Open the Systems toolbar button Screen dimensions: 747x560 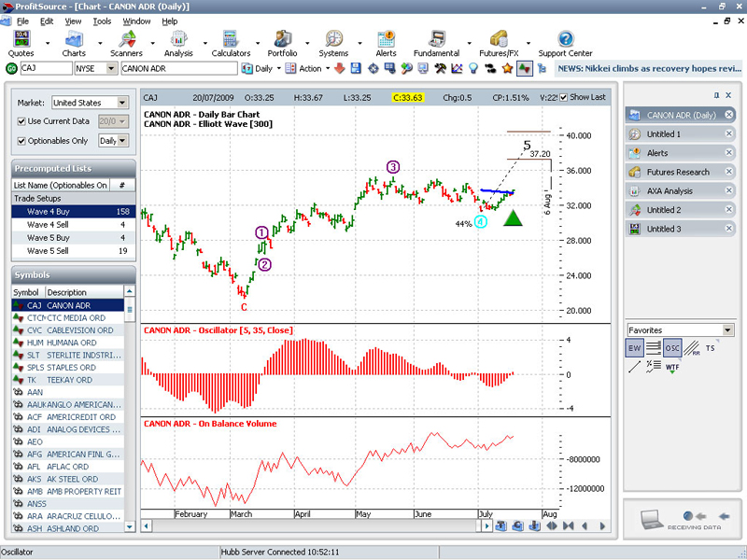(x=333, y=43)
